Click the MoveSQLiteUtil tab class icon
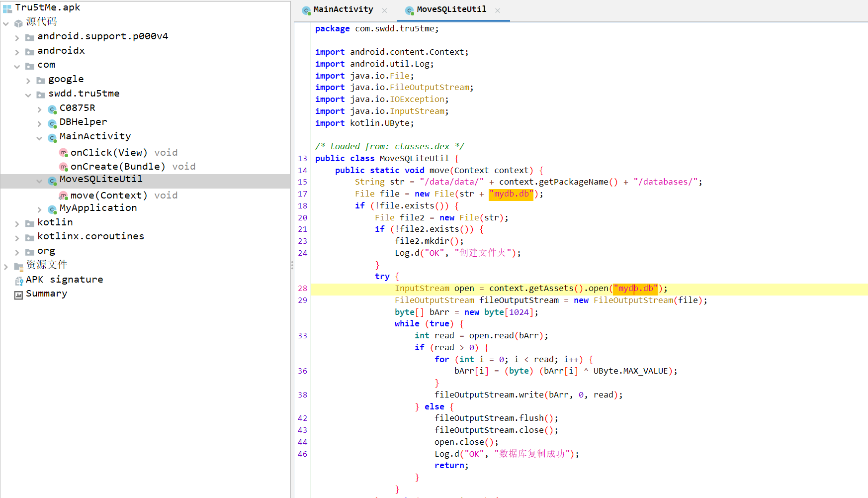868x498 pixels. point(410,10)
